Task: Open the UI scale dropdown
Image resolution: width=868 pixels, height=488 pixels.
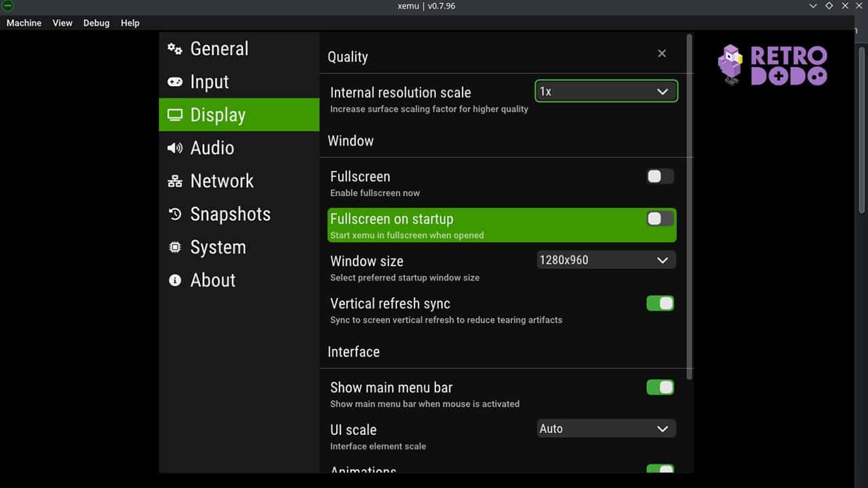Action: pos(606,428)
